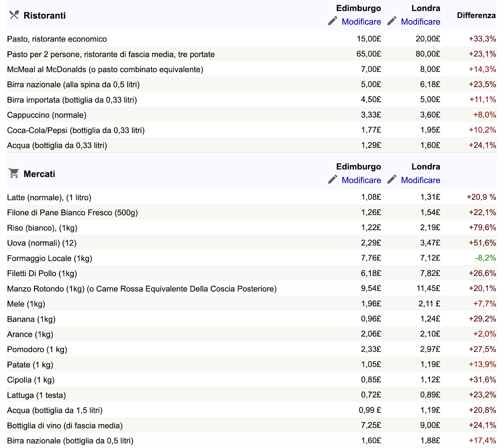
Task: Click 'McMeal al McDonalds' row label
Action: tap(105, 69)
